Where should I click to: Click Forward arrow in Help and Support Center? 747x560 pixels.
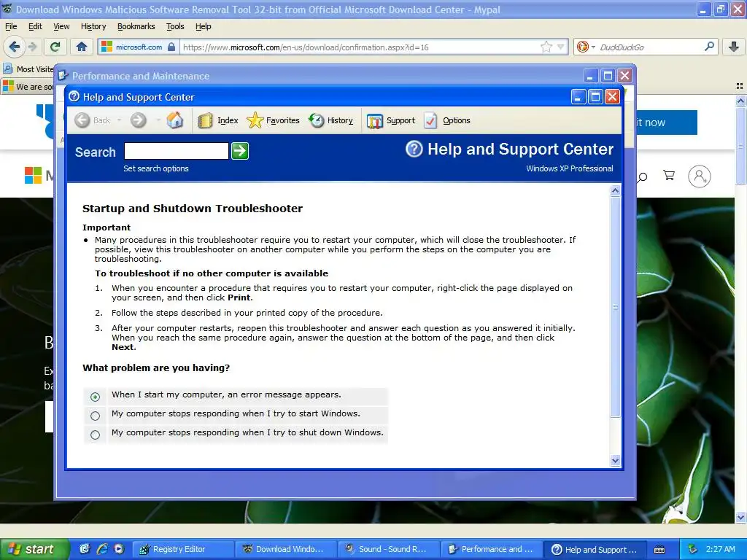[x=138, y=120]
